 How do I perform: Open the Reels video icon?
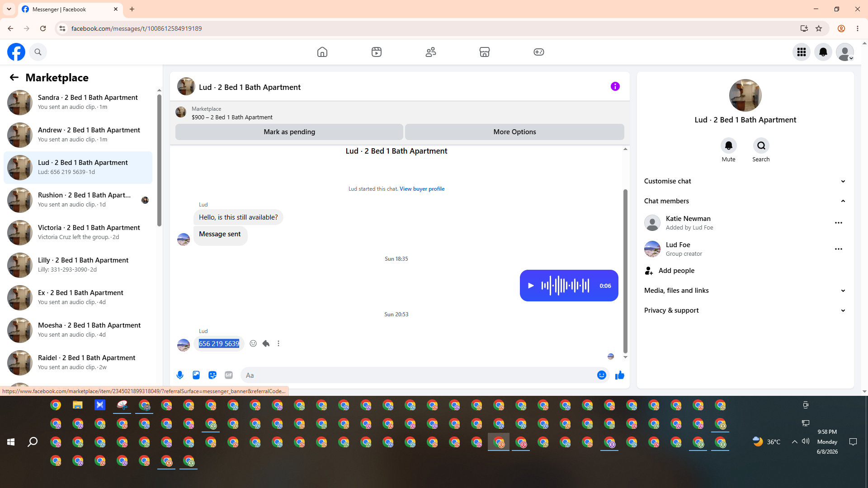tap(377, 52)
